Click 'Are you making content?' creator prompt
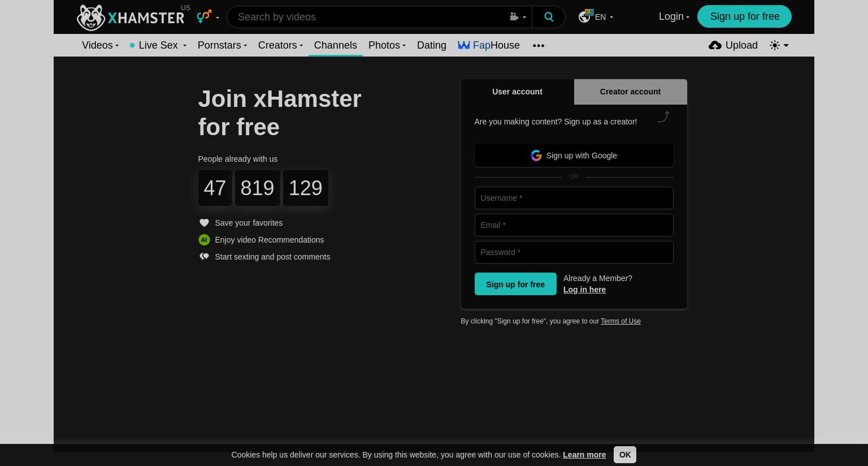 tap(555, 122)
